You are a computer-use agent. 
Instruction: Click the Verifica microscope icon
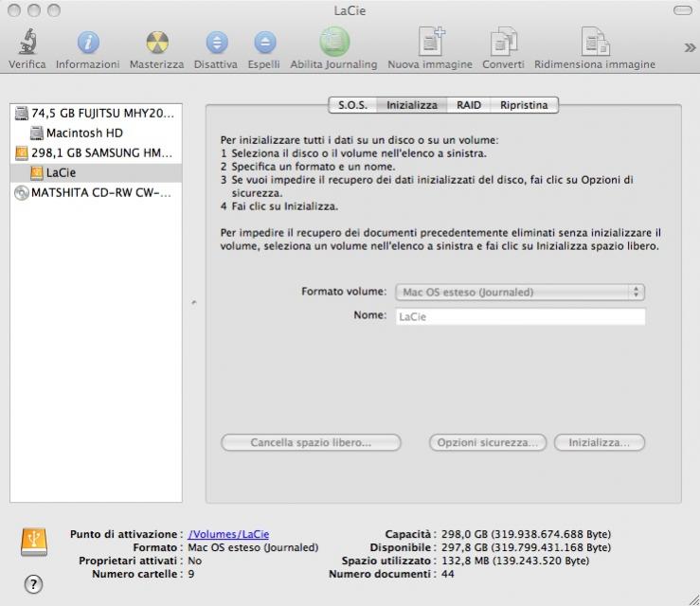(27, 42)
